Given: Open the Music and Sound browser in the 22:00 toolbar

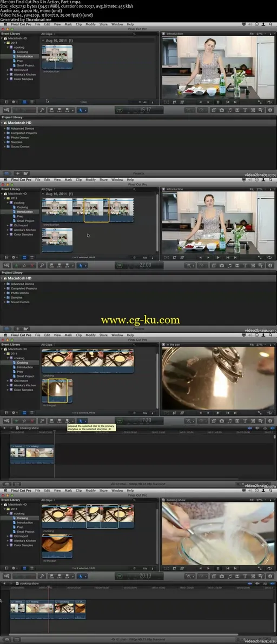Looking at the screenshot, I should 229,266.
